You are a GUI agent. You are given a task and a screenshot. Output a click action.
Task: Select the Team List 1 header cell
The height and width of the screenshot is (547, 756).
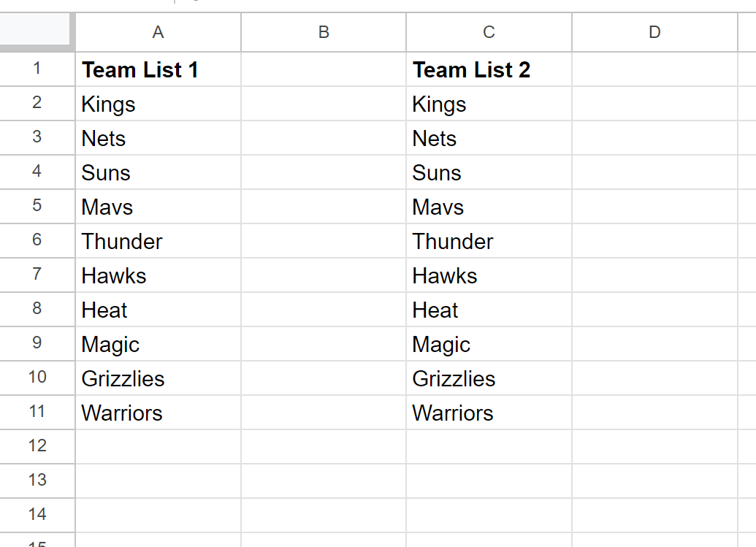(159, 69)
